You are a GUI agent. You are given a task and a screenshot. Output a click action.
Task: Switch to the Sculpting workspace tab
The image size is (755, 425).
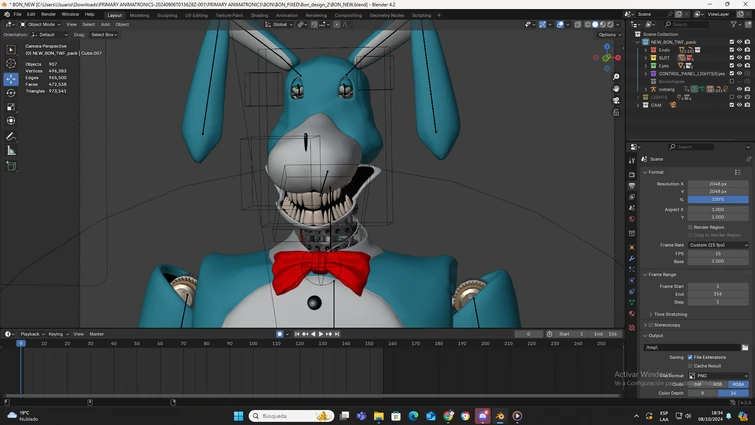167,15
